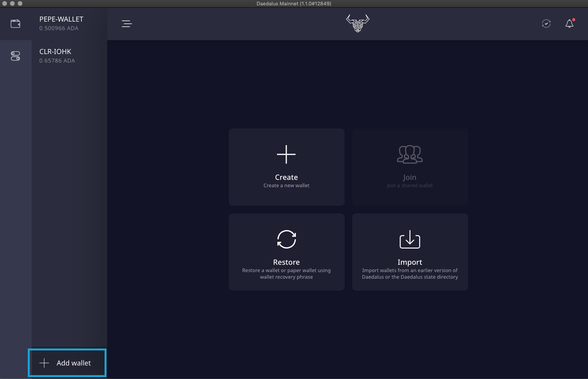The width and height of the screenshot is (588, 379).
Task: Close the Daedalus window
Action: coord(5,3)
